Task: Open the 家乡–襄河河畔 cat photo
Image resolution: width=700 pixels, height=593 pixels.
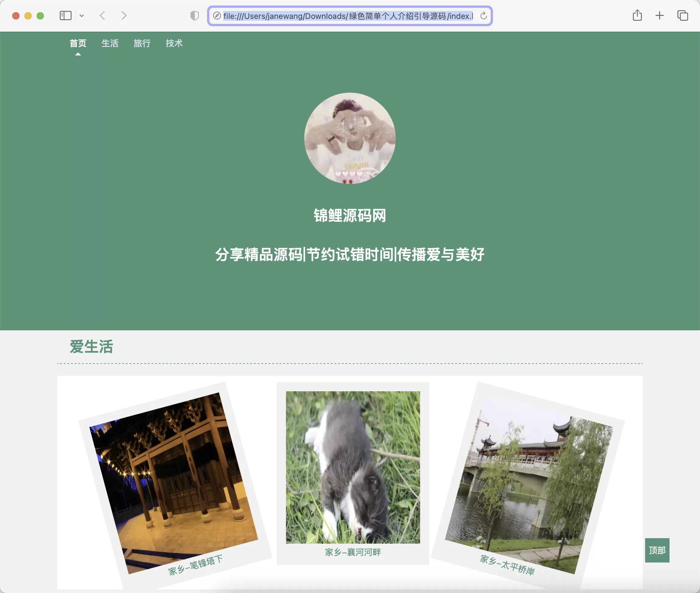Action: [353, 467]
